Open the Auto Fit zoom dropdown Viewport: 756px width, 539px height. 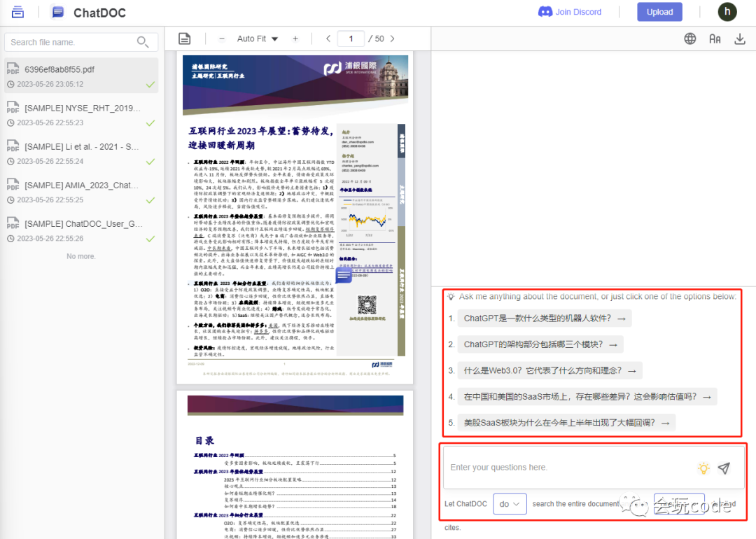point(258,38)
